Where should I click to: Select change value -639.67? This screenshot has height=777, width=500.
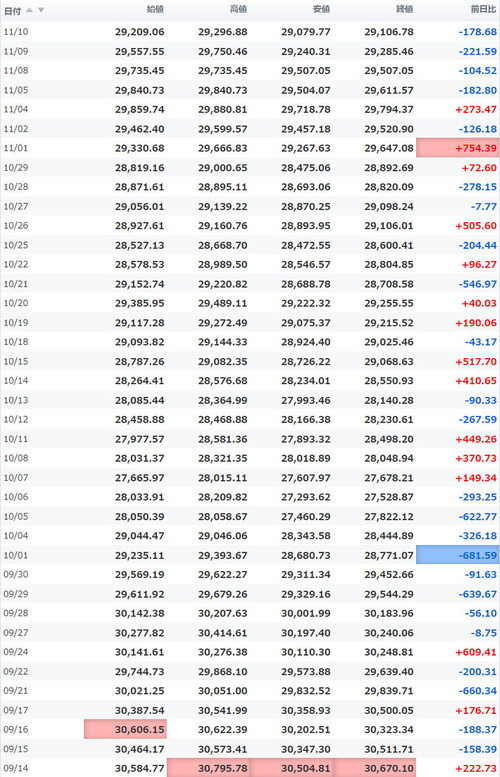[478, 594]
